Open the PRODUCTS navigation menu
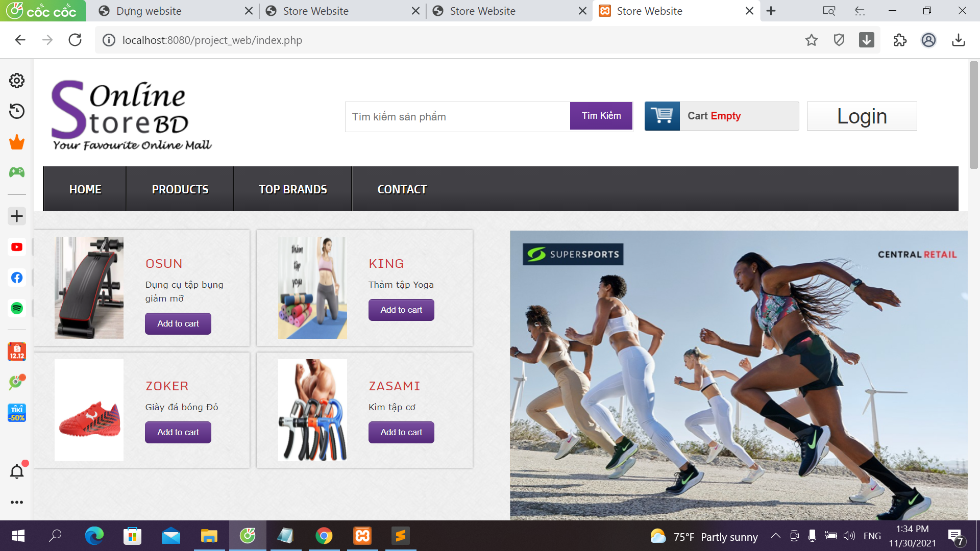This screenshot has width=980, height=551. point(180,189)
